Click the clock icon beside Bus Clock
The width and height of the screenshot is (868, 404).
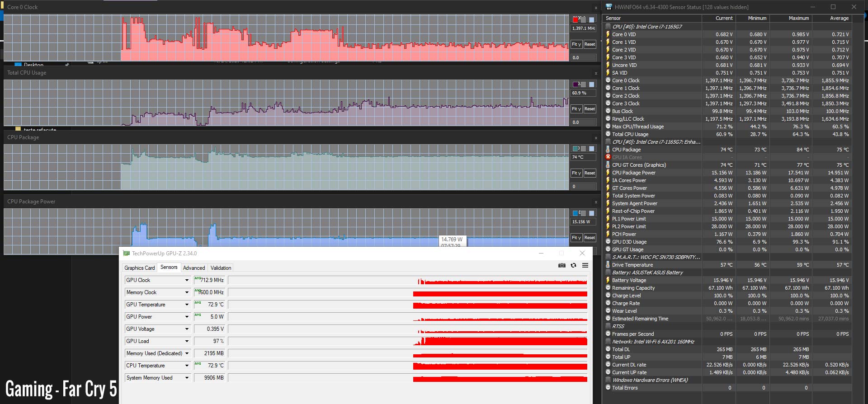pyautogui.click(x=608, y=111)
